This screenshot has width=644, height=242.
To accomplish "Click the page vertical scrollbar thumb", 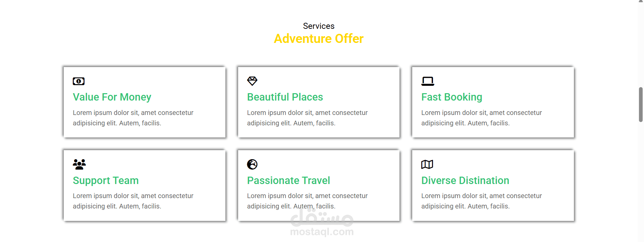I will [641, 105].
